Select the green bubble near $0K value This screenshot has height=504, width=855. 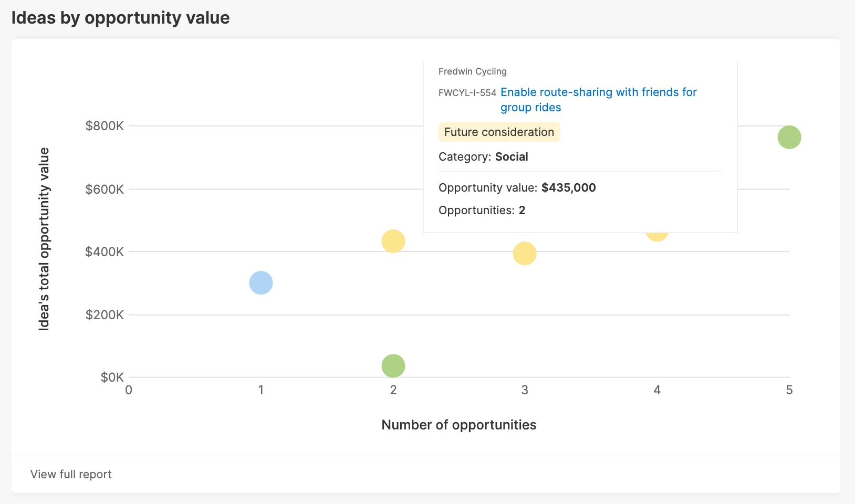coord(393,365)
